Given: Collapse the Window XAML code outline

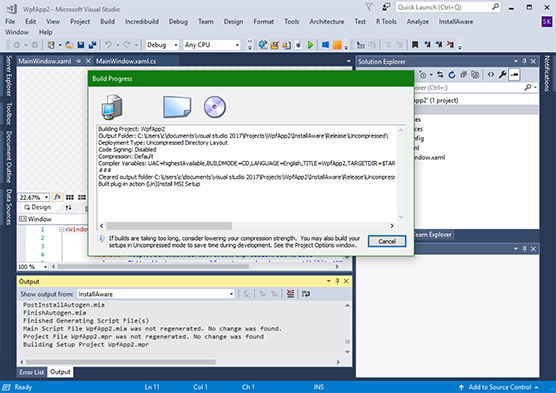Looking at the screenshot, I should tap(61, 229).
